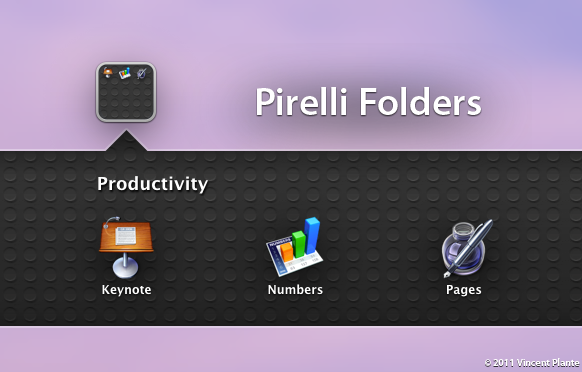582x372 pixels.
Task: Click the Productivity folder icon above the panel
Action: (126, 92)
